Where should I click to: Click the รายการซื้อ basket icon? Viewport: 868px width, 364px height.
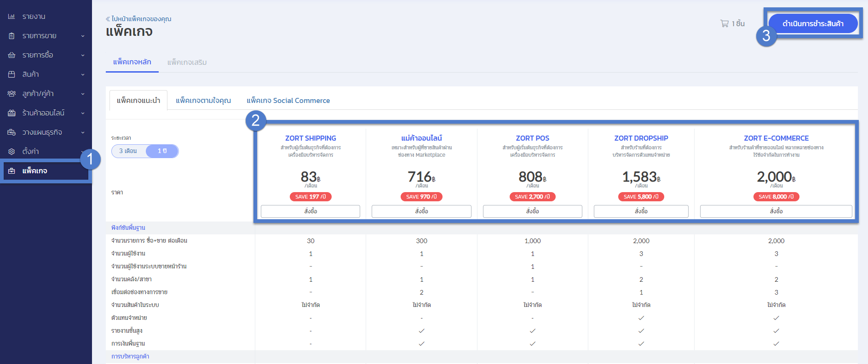coord(11,55)
